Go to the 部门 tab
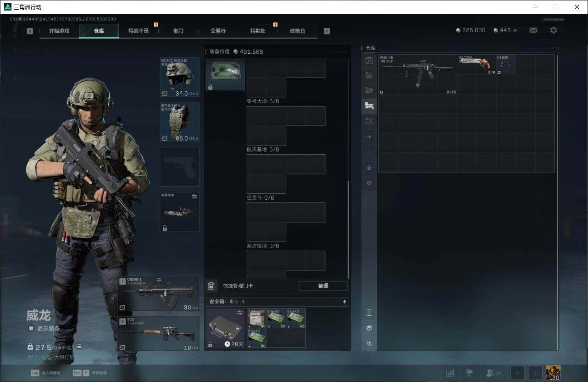The height and width of the screenshot is (382, 588). (x=178, y=31)
